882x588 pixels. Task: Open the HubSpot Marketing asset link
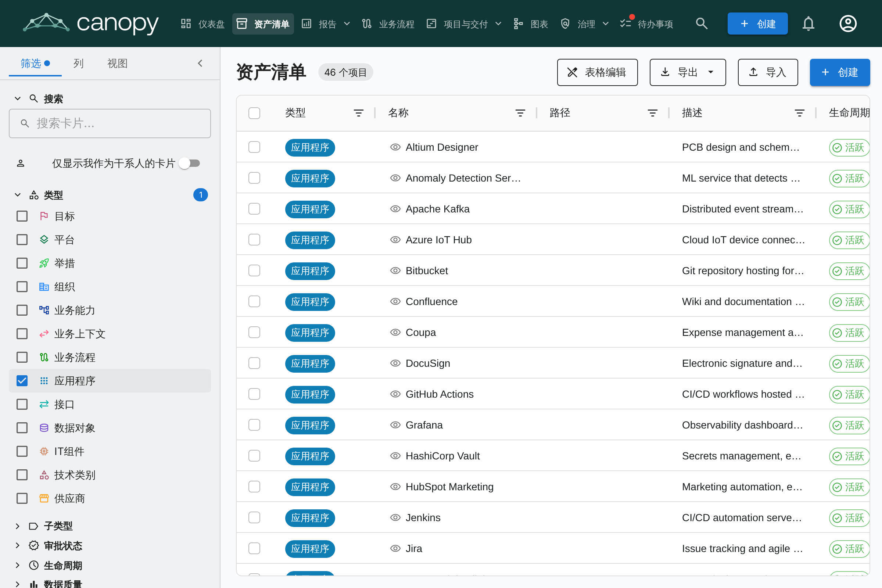coord(449,487)
